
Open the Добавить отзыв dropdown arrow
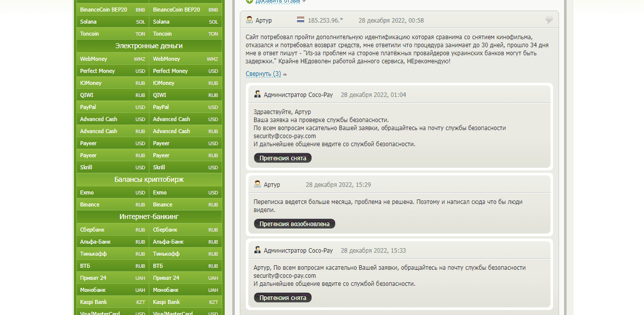[x=304, y=2]
